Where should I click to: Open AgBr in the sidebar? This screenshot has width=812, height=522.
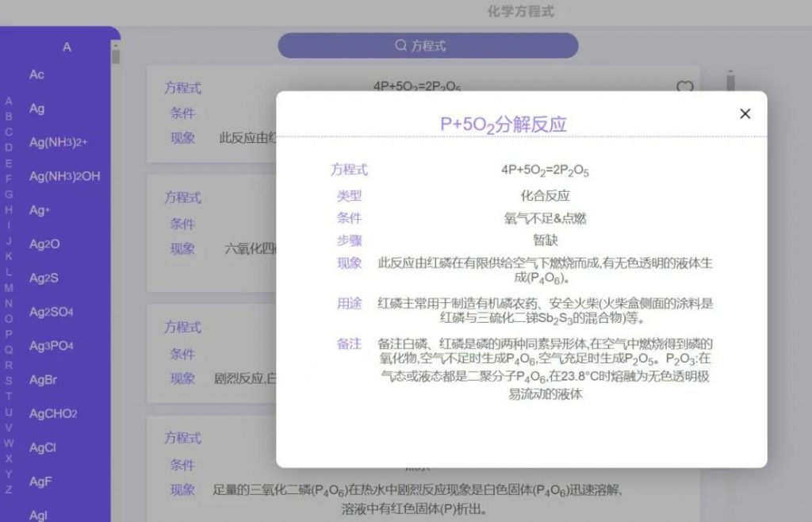click(43, 379)
